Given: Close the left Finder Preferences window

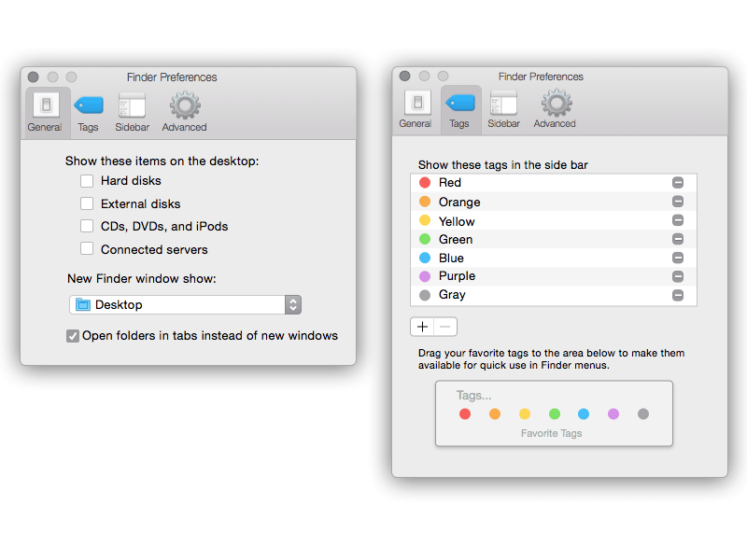Looking at the screenshot, I should pos(34,77).
